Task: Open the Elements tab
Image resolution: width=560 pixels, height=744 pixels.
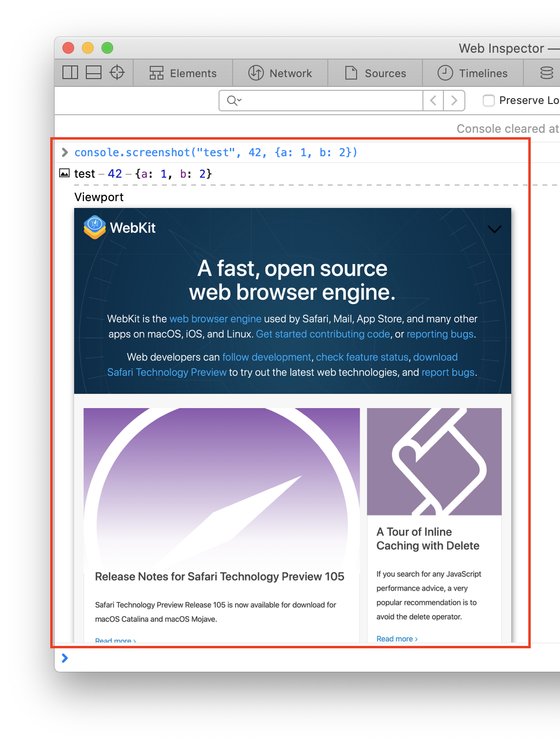Action: coord(183,73)
